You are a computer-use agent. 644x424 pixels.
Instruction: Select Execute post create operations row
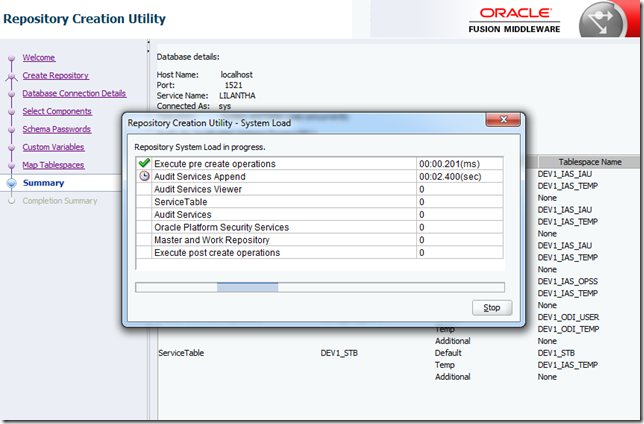[x=320, y=253]
